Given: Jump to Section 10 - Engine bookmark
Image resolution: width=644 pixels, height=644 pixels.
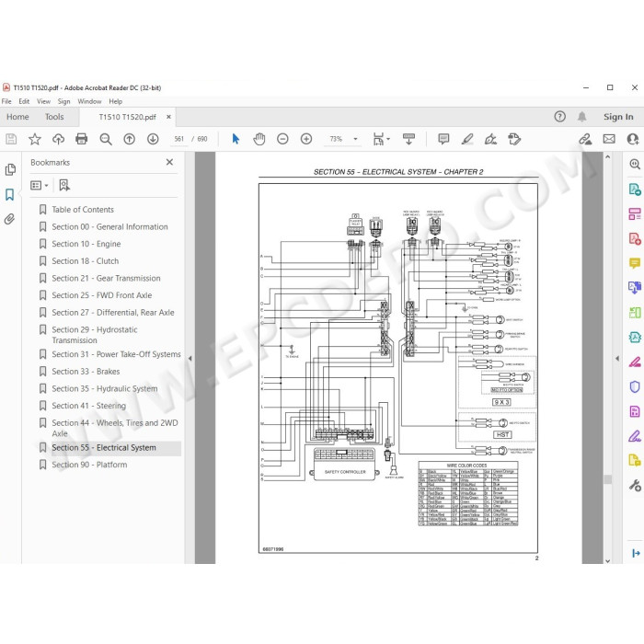Looking at the screenshot, I should tap(86, 244).
